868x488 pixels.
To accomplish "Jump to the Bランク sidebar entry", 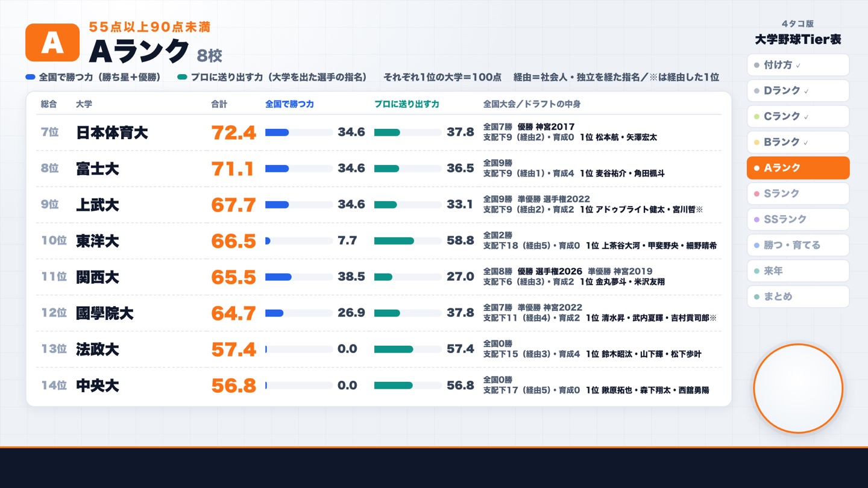I will click(x=797, y=142).
